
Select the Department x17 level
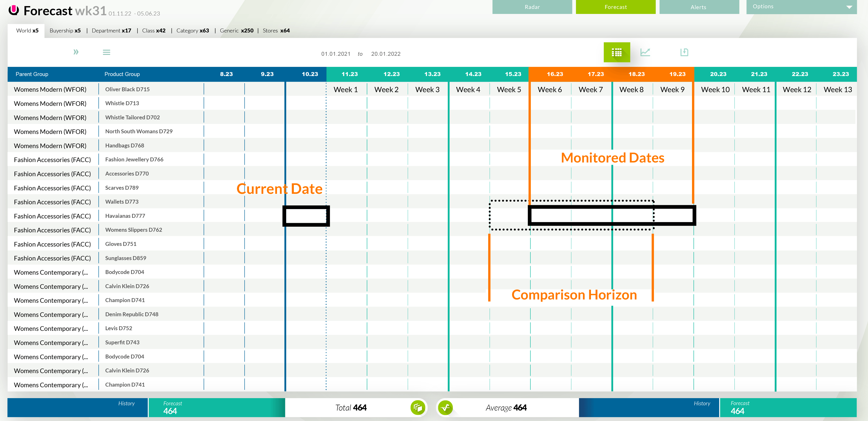point(111,31)
